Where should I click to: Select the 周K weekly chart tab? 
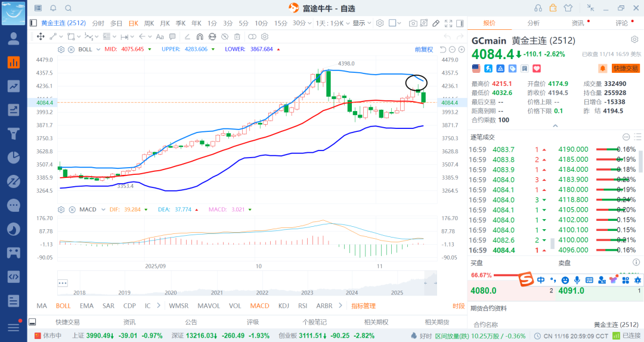click(x=149, y=23)
